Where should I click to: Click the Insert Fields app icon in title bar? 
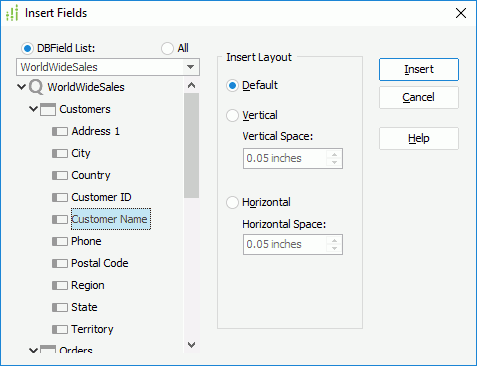click(12, 13)
